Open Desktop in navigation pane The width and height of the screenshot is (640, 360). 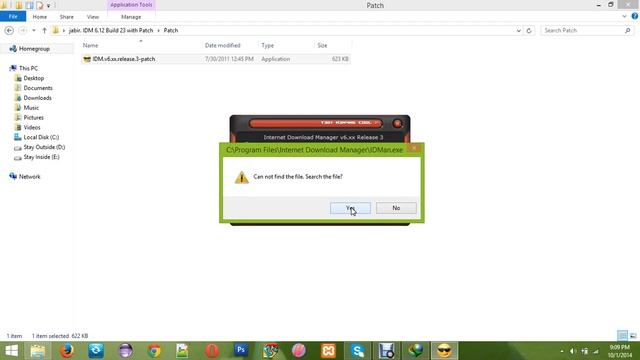(x=33, y=78)
